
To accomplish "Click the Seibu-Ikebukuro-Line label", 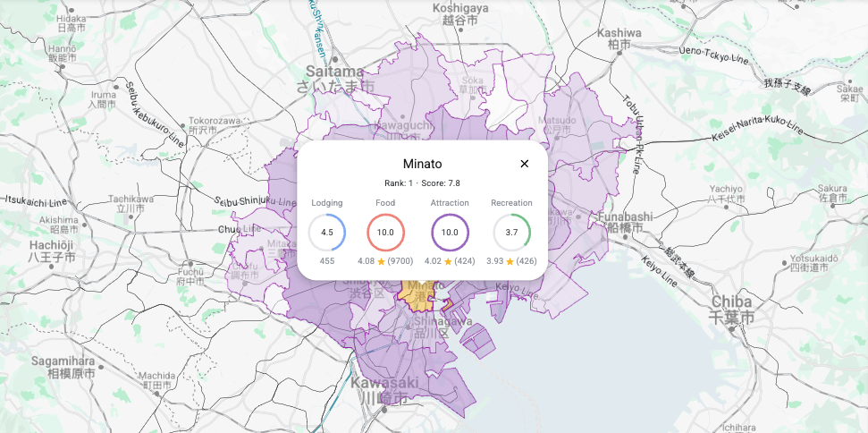I will pyautogui.click(x=155, y=115).
